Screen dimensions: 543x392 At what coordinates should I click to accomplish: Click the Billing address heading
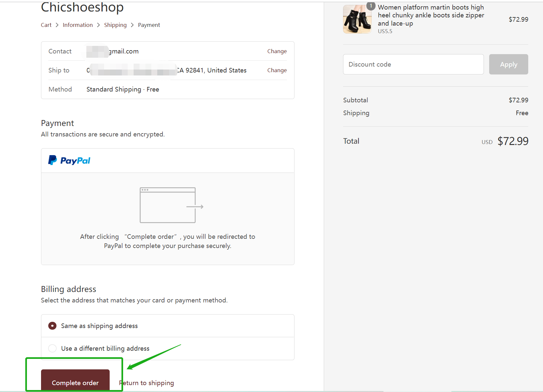click(x=69, y=289)
